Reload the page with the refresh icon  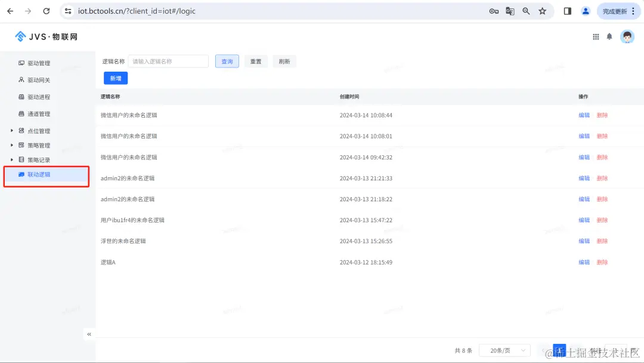pyautogui.click(x=47, y=11)
